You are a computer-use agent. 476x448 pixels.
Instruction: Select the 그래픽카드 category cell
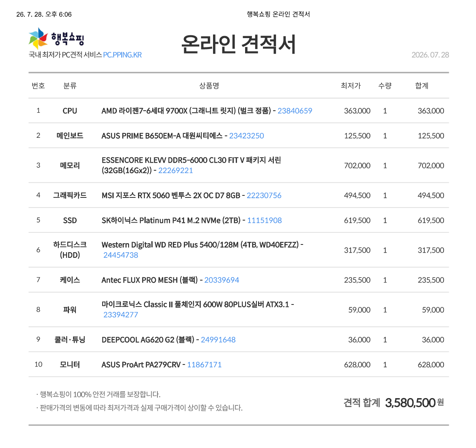coord(70,195)
